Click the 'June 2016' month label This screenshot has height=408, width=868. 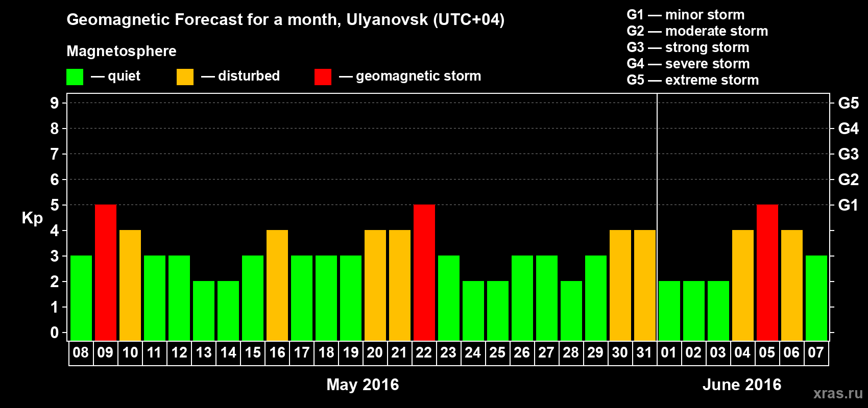742,385
